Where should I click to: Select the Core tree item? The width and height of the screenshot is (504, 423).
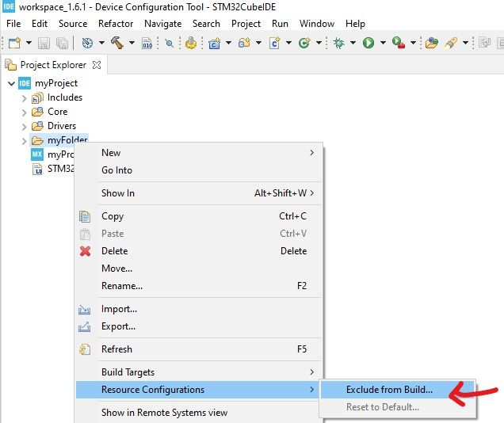[58, 112]
